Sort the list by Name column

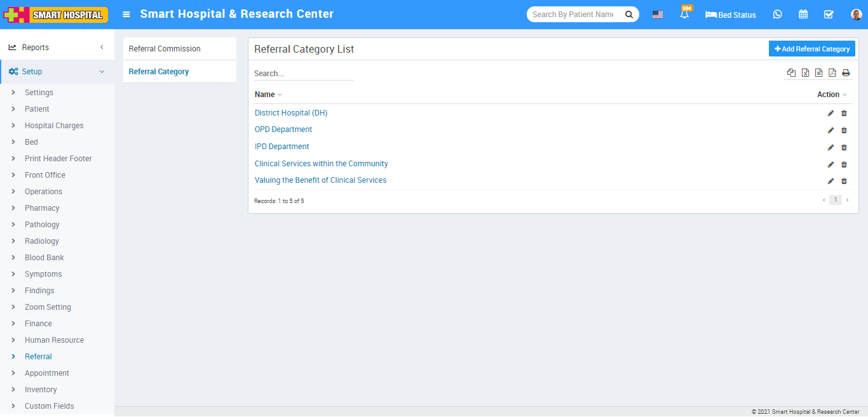[265, 95]
